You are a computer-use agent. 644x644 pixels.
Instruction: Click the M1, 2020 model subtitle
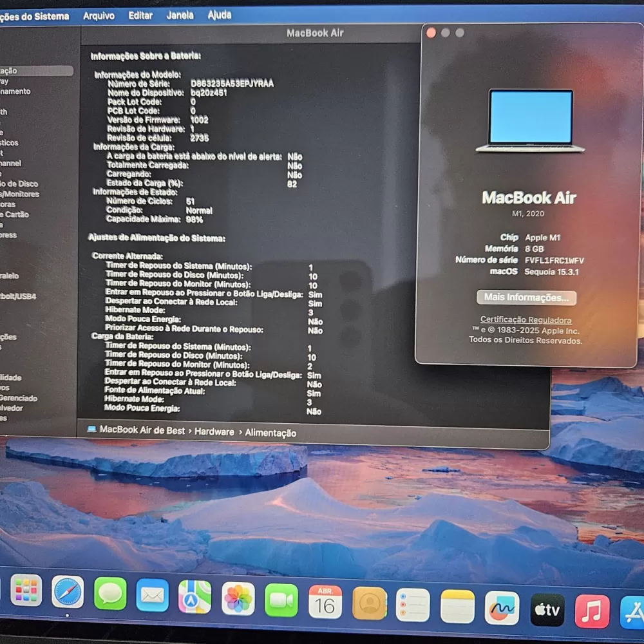[528, 214]
